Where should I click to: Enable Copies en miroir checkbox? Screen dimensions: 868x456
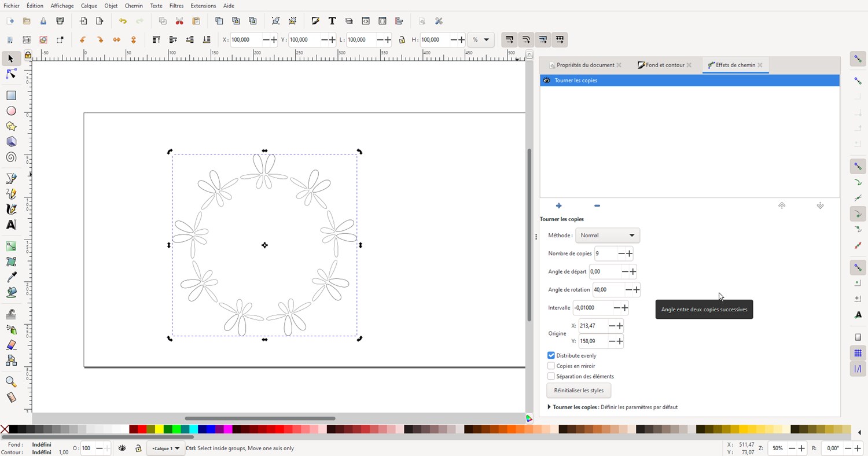[551, 366]
